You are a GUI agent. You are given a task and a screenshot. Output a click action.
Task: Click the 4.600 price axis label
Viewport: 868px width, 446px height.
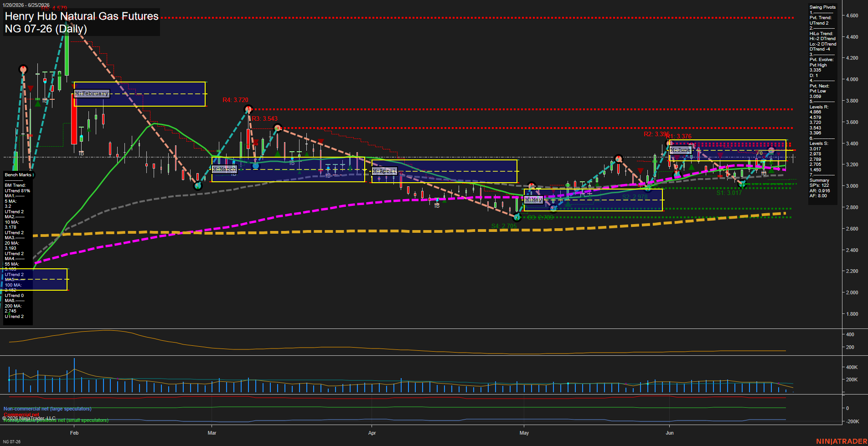(x=852, y=15)
